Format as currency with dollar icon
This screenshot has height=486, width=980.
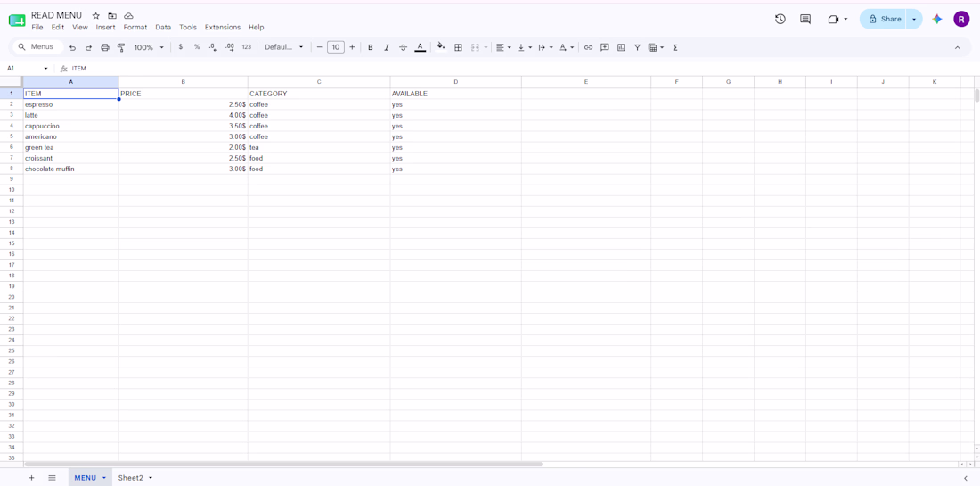[181, 47]
